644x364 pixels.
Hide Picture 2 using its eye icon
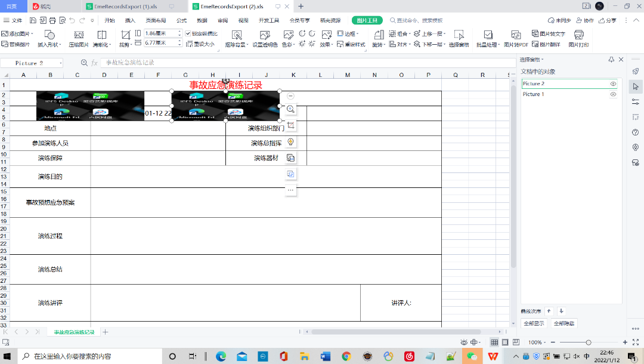[613, 84]
